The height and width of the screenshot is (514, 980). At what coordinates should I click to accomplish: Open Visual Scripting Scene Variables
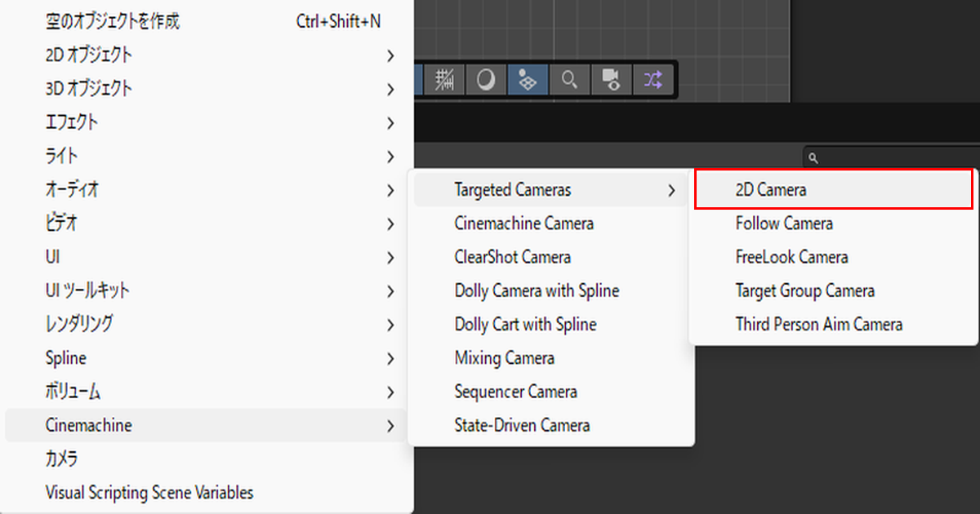pos(149,493)
